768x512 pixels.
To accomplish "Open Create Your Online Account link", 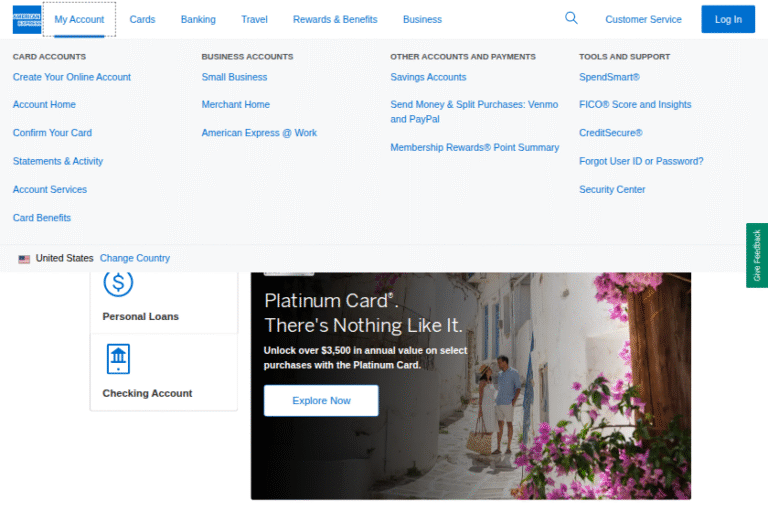I will (x=72, y=77).
